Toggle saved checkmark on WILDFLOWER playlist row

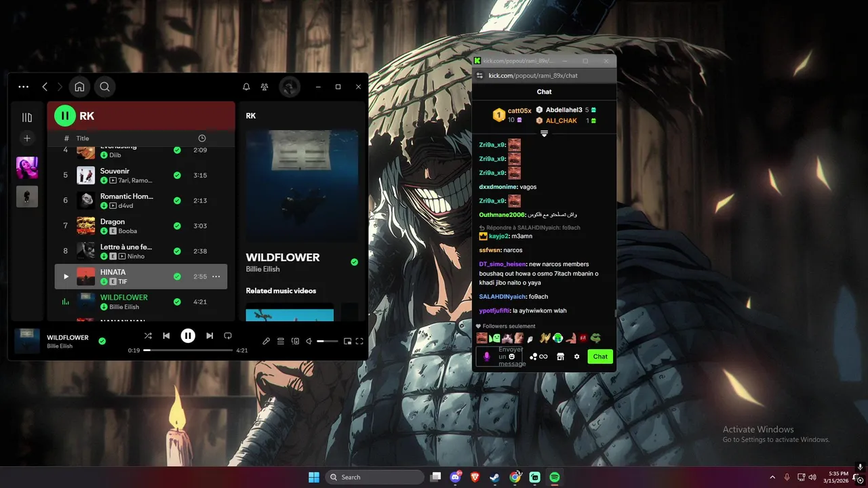coord(177,302)
